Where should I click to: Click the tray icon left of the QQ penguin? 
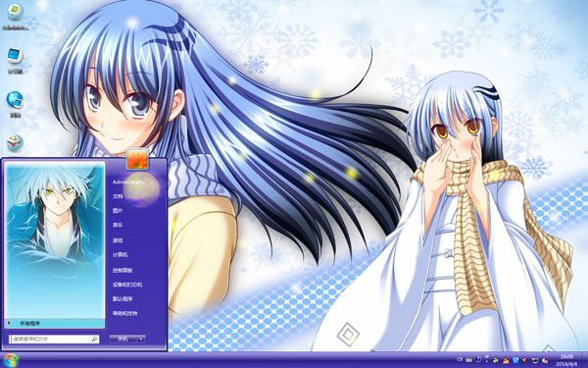point(495,360)
